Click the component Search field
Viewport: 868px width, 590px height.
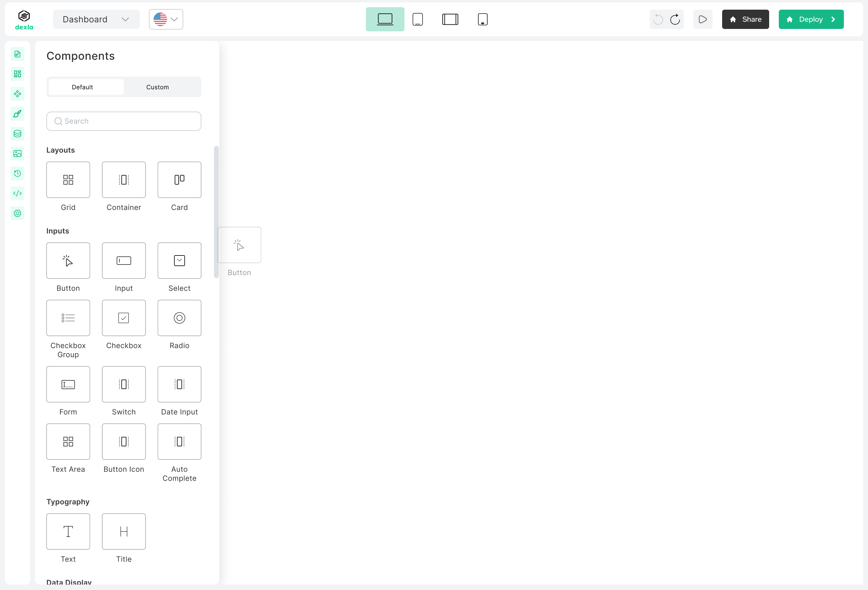click(x=124, y=121)
